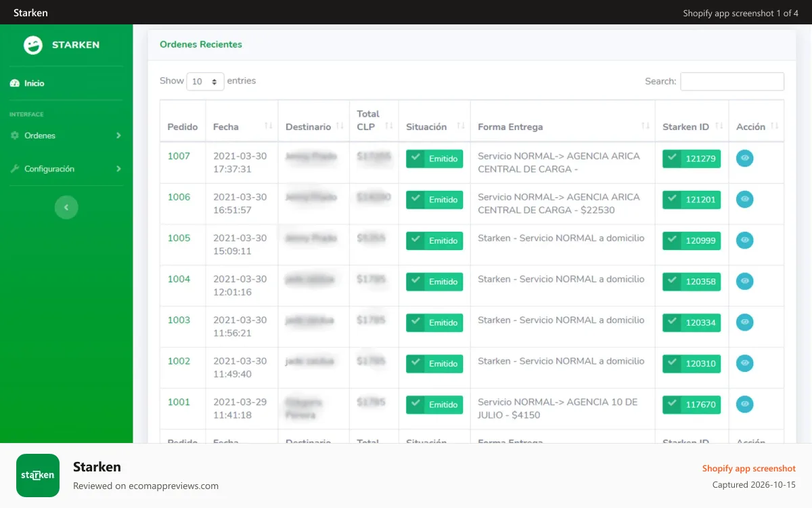Click Starken ID badge 120310
This screenshot has width=812, height=508.
point(692,364)
